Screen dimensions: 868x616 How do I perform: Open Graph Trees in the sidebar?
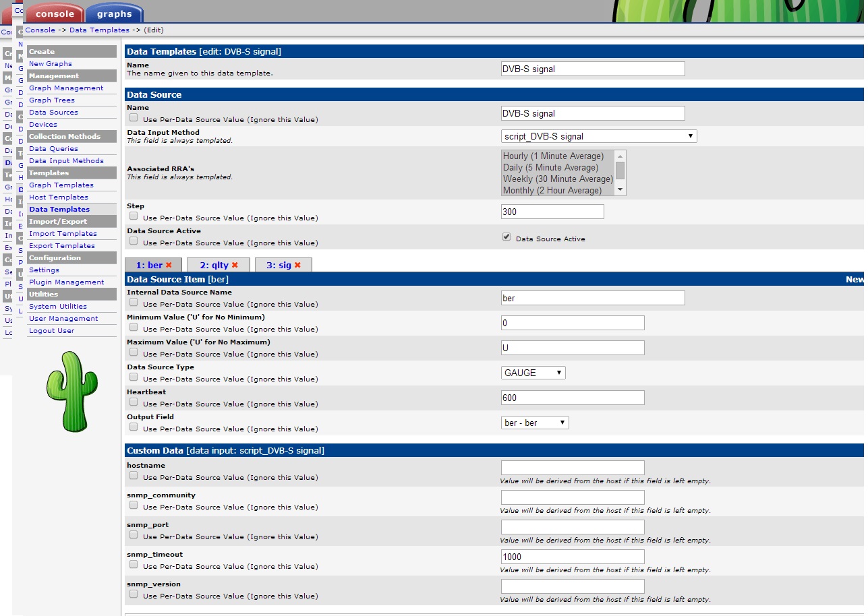coord(52,100)
